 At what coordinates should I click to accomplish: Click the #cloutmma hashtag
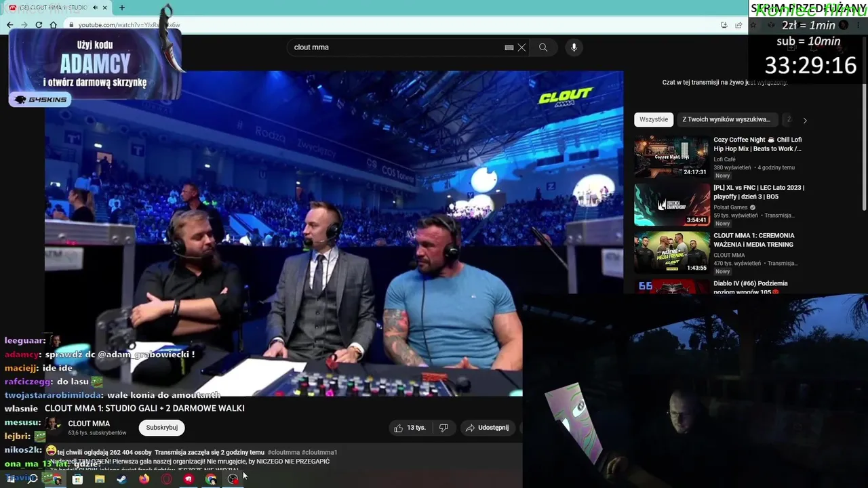click(x=283, y=452)
